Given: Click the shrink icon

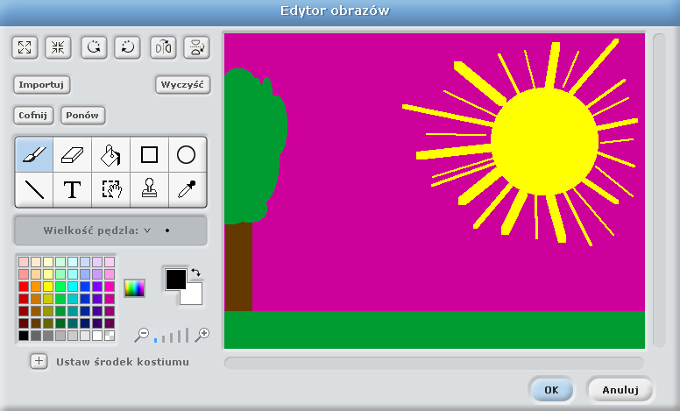Looking at the screenshot, I should 58,47.
